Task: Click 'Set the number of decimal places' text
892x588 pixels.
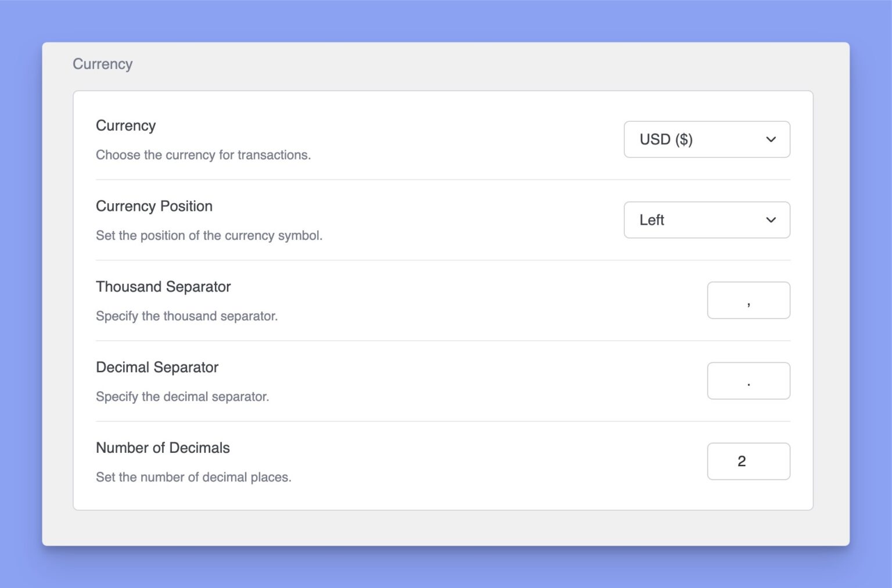Action: tap(193, 477)
